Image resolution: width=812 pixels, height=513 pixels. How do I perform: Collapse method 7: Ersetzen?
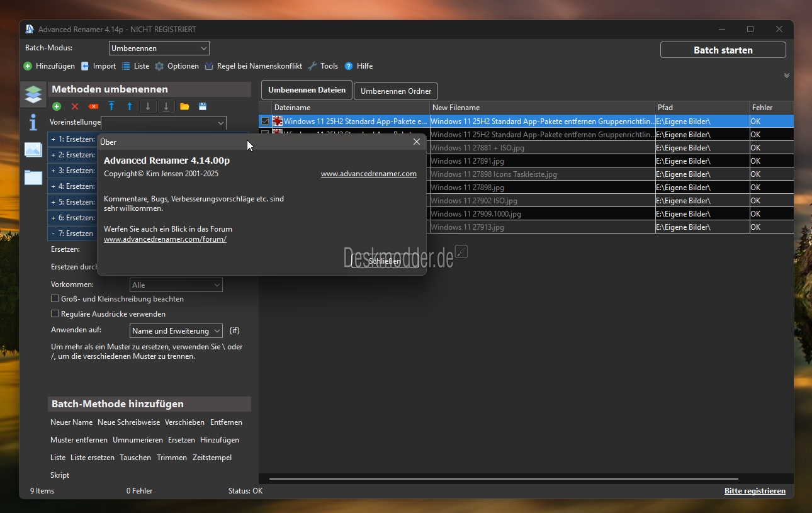click(x=54, y=234)
